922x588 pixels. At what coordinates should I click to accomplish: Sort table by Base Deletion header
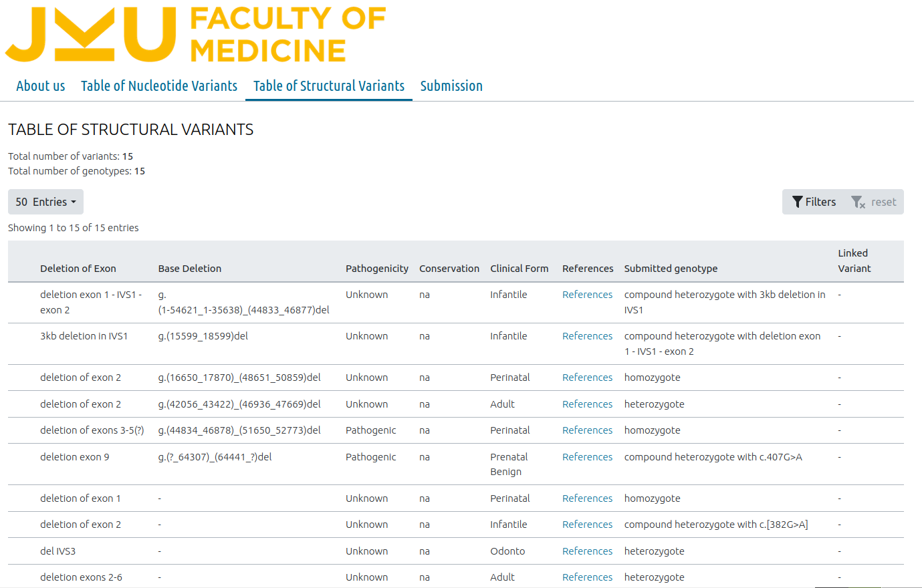coord(189,269)
